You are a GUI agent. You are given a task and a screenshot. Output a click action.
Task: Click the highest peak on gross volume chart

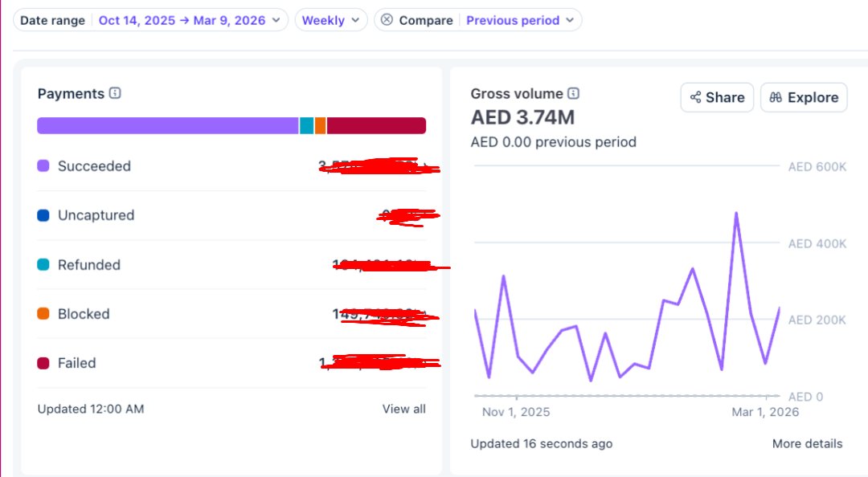click(x=736, y=213)
